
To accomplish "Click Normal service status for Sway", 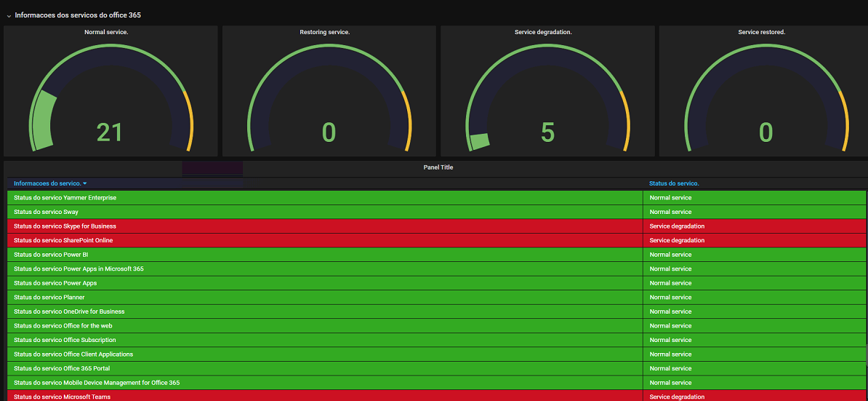I will tap(670, 212).
